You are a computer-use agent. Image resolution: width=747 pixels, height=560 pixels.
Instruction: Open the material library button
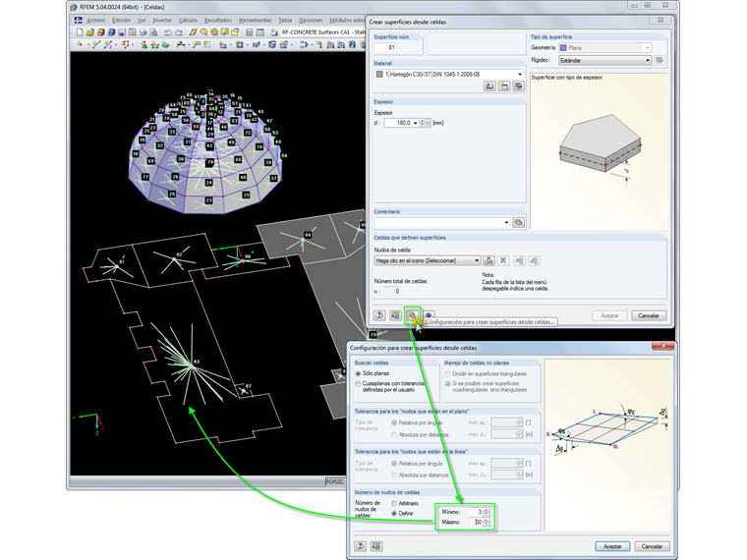coord(489,86)
